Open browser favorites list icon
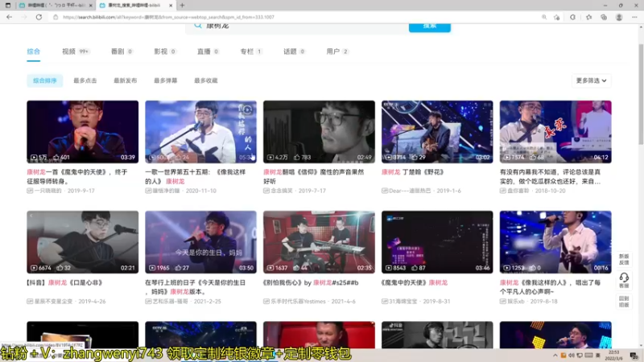This screenshot has width=644, height=362. click(588, 17)
